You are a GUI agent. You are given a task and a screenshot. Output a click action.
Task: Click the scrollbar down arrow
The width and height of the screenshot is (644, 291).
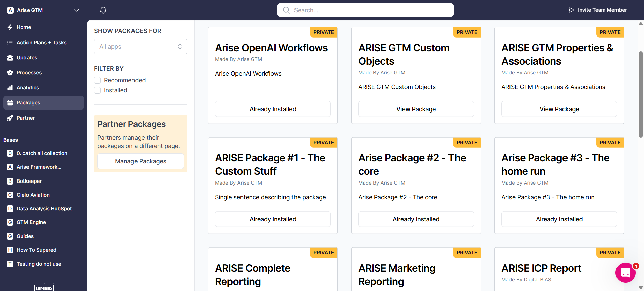(641, 287)
